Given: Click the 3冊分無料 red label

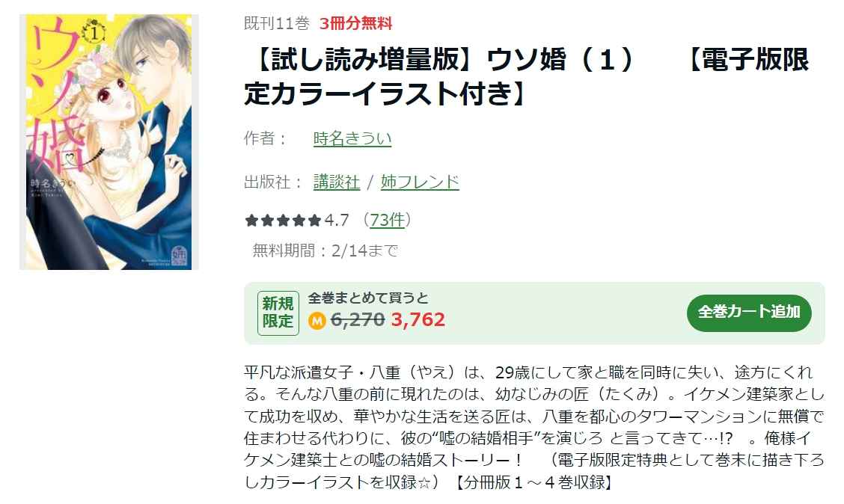Looking at the screenshot, I should click(356, 24).
